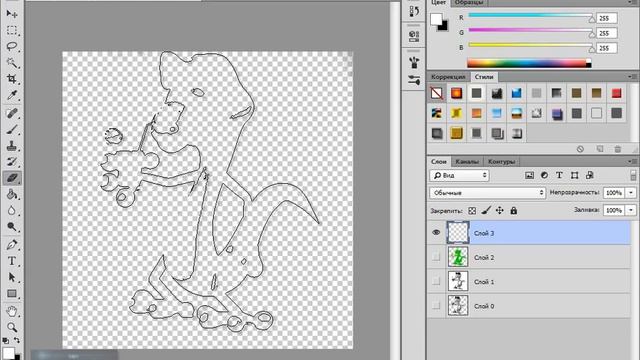Select the Rectangle shape tool
This screenshot has height=360, width=640.
click(11, 293)
